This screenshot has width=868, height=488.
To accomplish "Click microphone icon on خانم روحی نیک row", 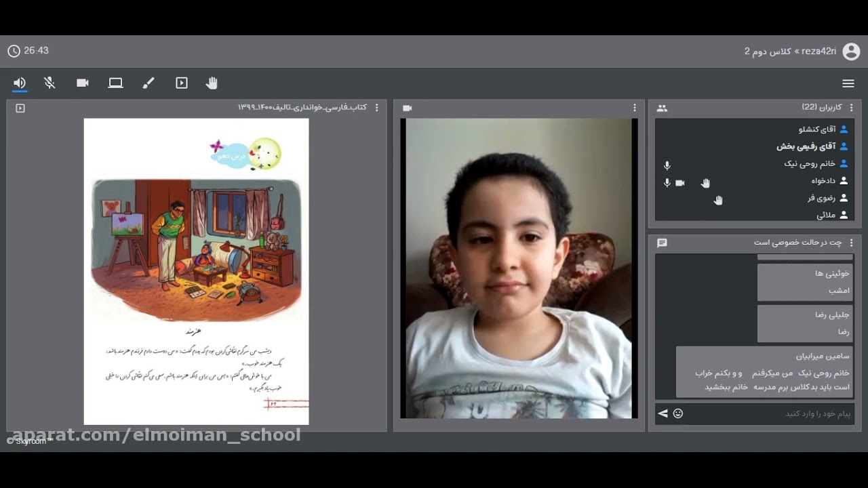I will pos(667,165).
